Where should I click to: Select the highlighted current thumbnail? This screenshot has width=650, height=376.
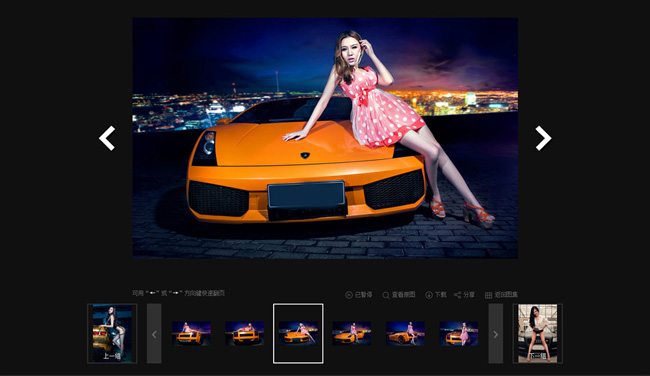[x=298, y=333]
